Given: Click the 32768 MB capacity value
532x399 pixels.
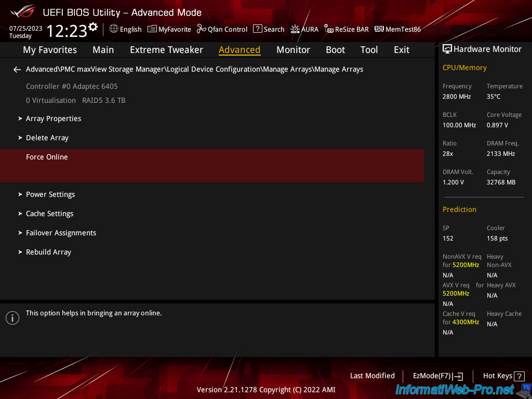Looking at the screenshot, I should [501, 182].
